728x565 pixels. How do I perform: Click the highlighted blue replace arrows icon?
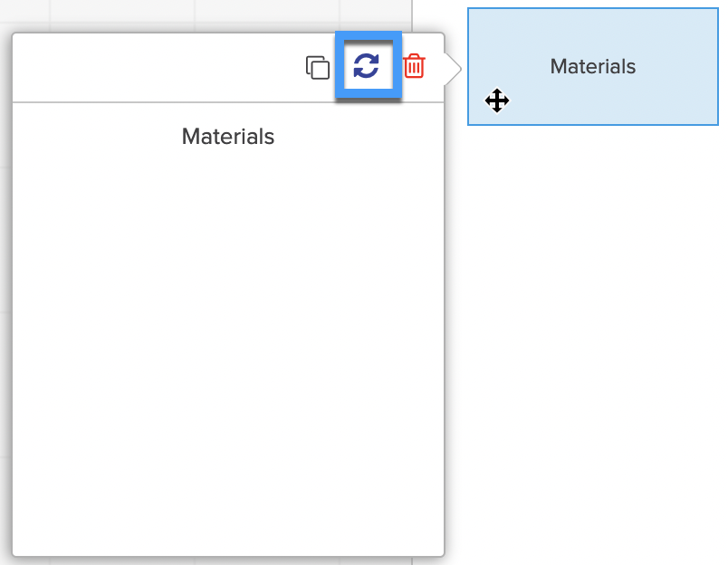(x=367, y=66)
